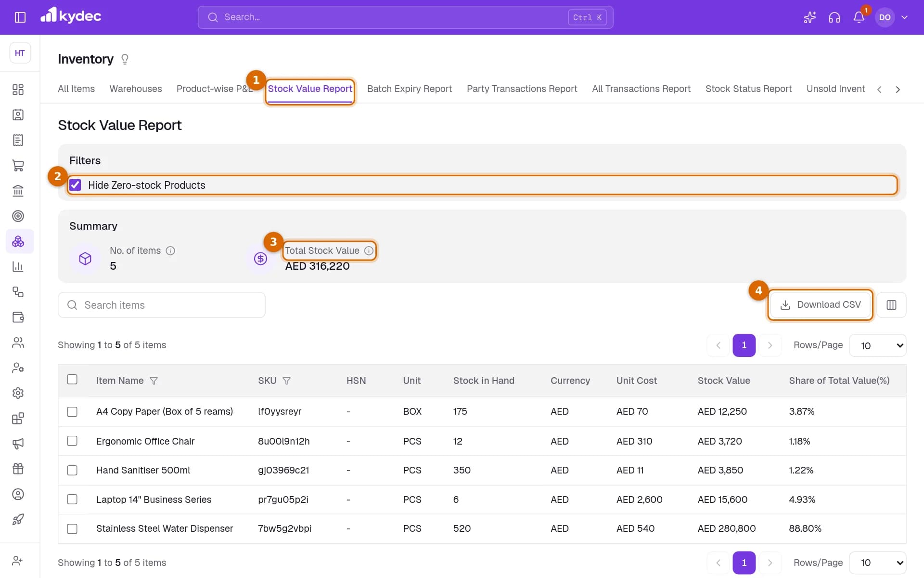
Task: Focus the Search items field
Action: [x=162, y=305]
